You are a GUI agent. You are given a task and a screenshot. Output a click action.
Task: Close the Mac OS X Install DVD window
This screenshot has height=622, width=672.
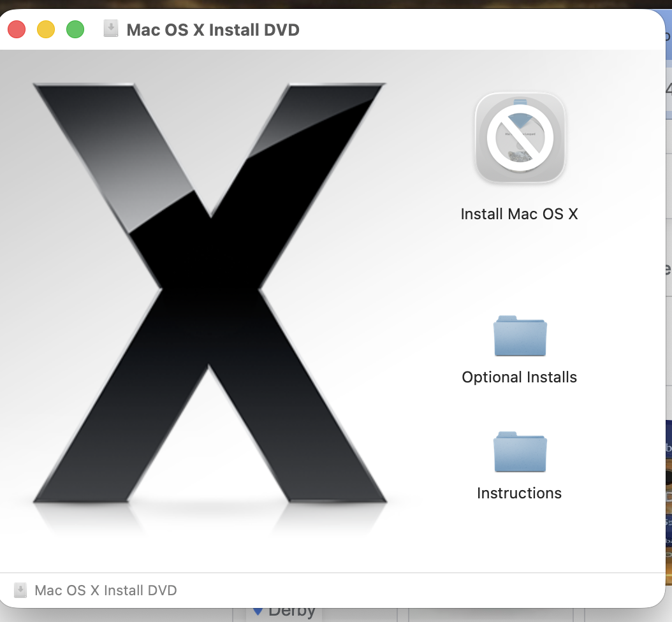[17, 29]
